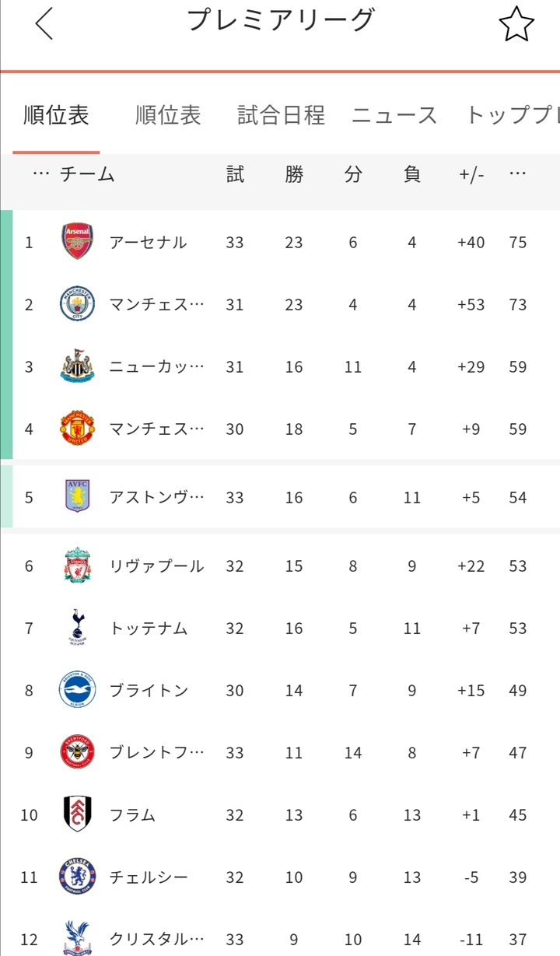Tap the ellipsis before チーム header
This screenshot has height=956, width=560.
[40, 175]
